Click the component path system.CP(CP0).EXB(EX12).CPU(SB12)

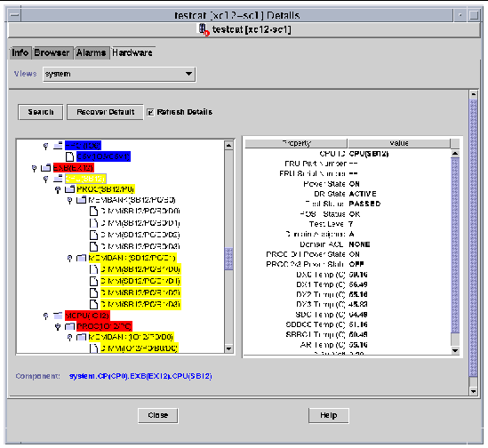pyautogui.click(x=140, y=376)
